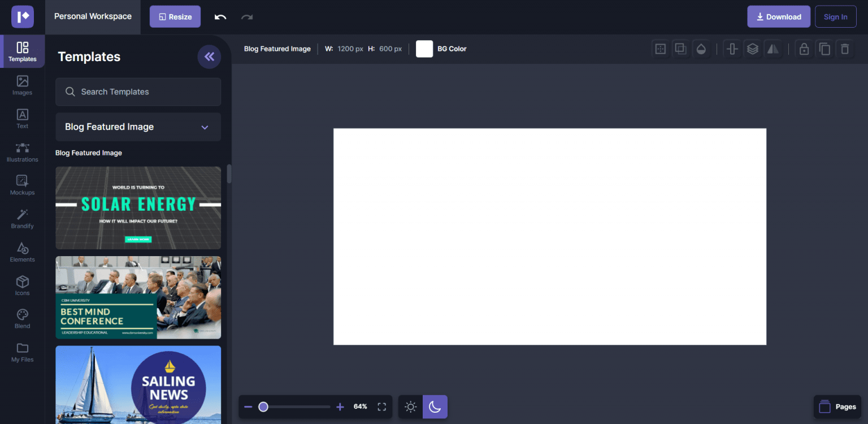
Task: Click the align center icon
Action: [x=732, y=49]
